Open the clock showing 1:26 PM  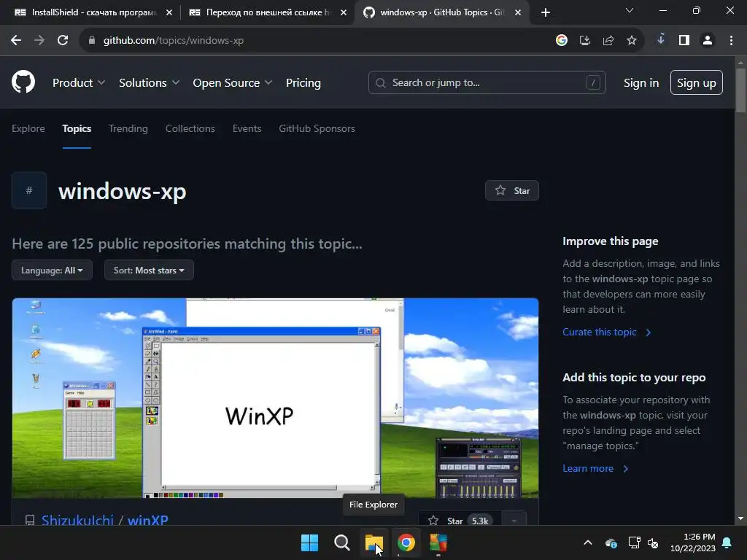pos(693,542)
